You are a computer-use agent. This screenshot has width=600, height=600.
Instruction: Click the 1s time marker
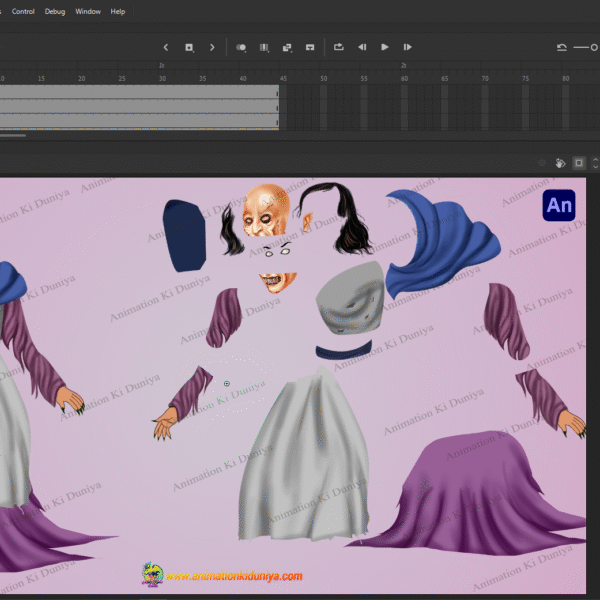click(x=162, y=65)
